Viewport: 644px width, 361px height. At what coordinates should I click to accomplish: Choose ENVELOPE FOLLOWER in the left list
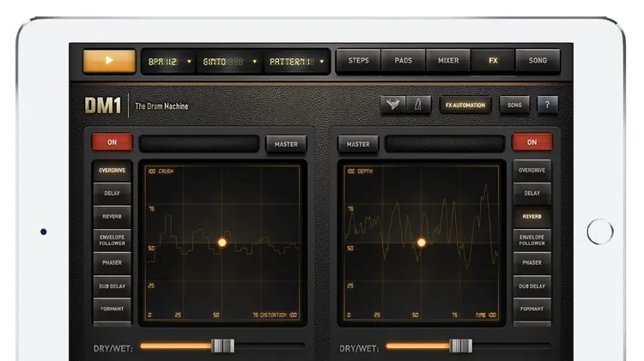[112, 240]
